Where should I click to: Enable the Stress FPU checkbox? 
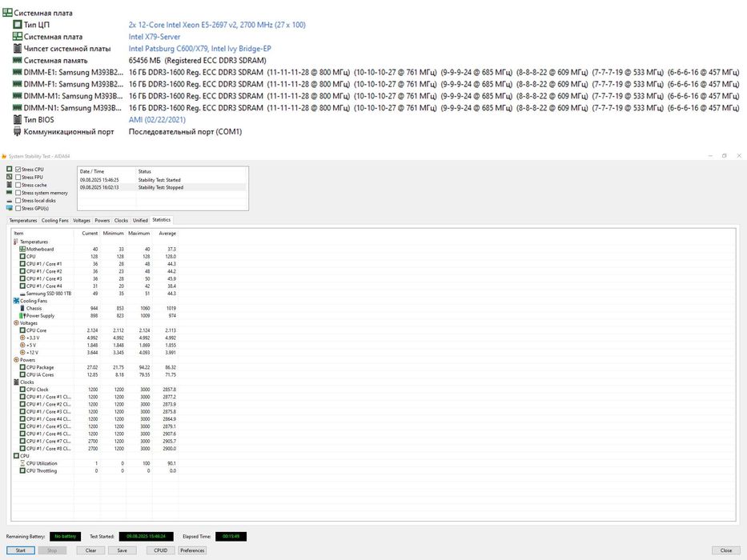pos(18,177)
